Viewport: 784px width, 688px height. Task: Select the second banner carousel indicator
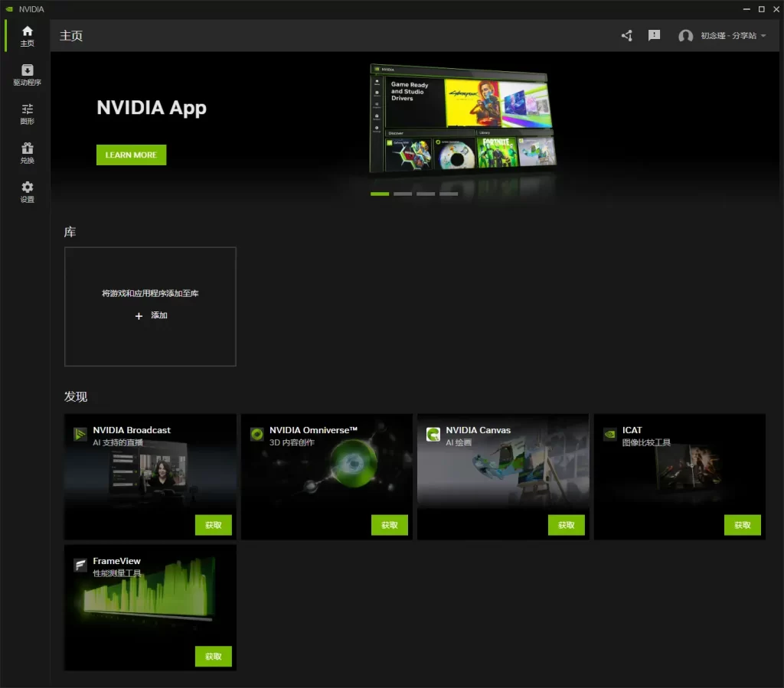[403, 194]
